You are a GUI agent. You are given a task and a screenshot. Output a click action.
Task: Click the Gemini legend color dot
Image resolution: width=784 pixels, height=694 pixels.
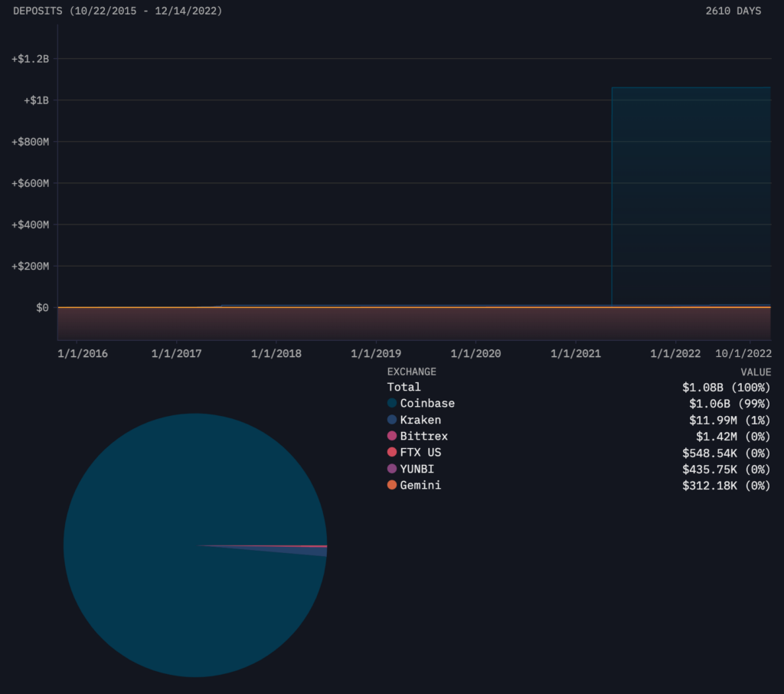point(392,485)
